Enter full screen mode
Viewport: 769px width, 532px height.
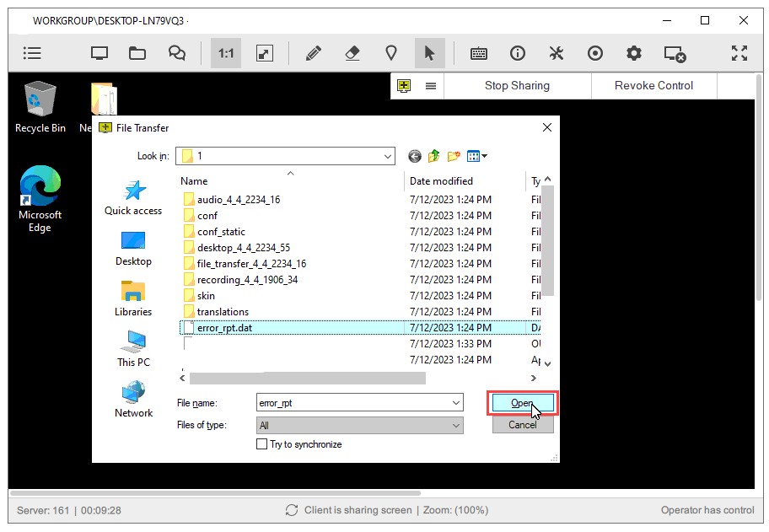click(739, 52)
